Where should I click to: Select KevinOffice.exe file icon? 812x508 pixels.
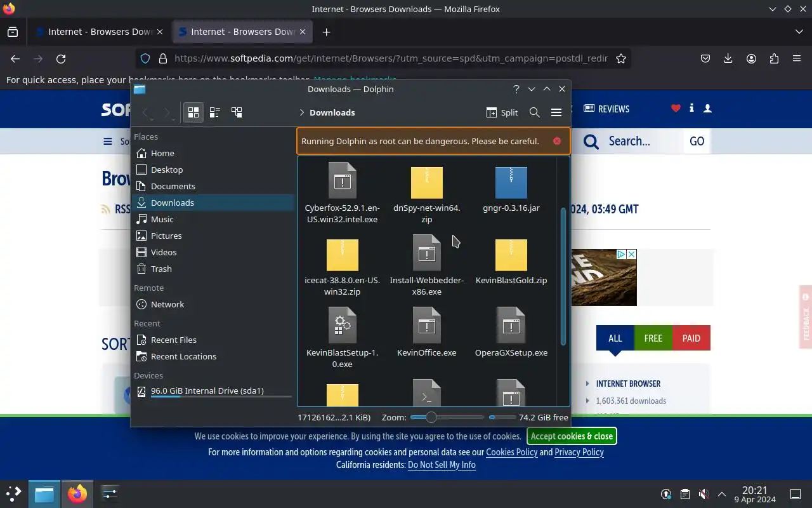(x=427, y=326)
